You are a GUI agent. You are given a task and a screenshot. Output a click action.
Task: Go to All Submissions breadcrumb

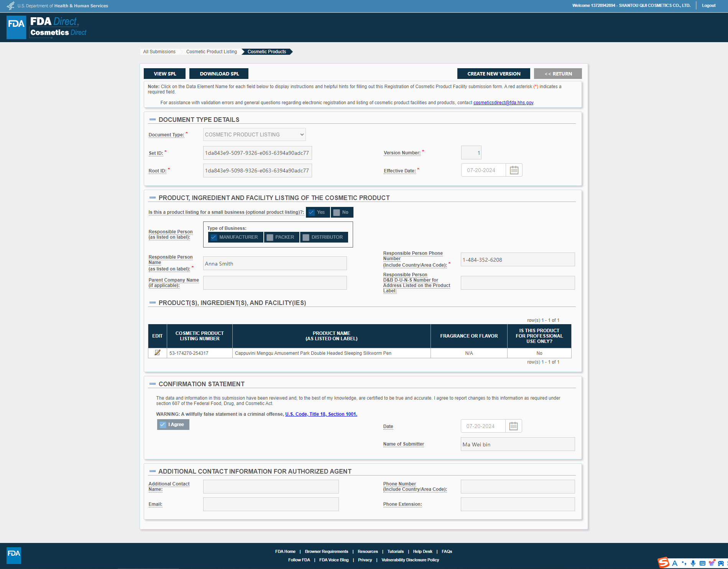[159, 52]
